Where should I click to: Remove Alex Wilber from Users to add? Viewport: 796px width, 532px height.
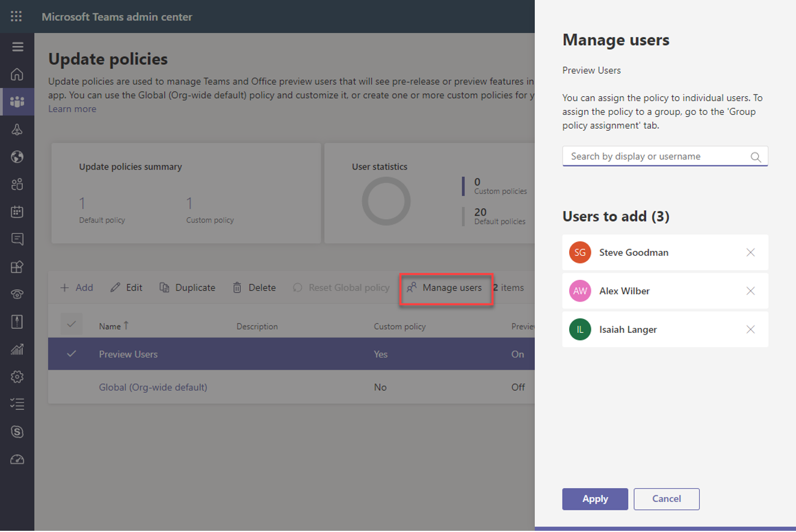point(750,291)
